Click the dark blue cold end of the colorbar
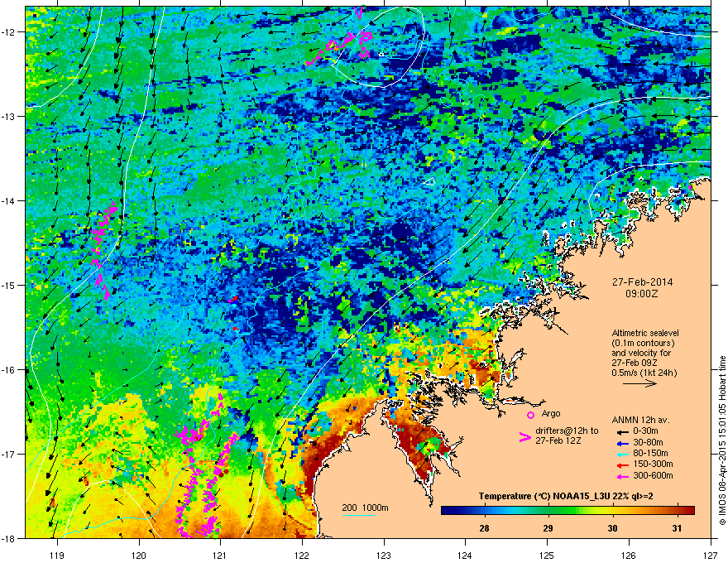This screenshot has width=728, height=563. pos(448,510)
